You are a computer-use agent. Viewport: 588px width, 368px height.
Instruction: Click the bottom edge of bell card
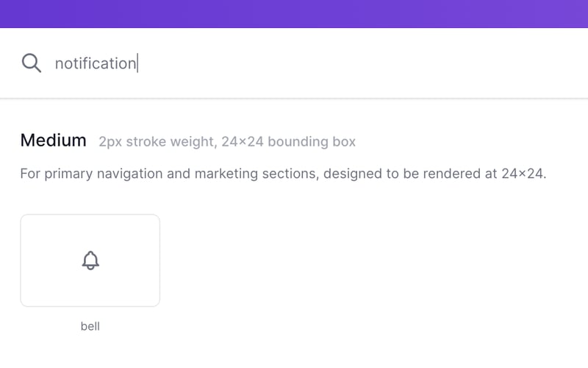pos(90,305)
